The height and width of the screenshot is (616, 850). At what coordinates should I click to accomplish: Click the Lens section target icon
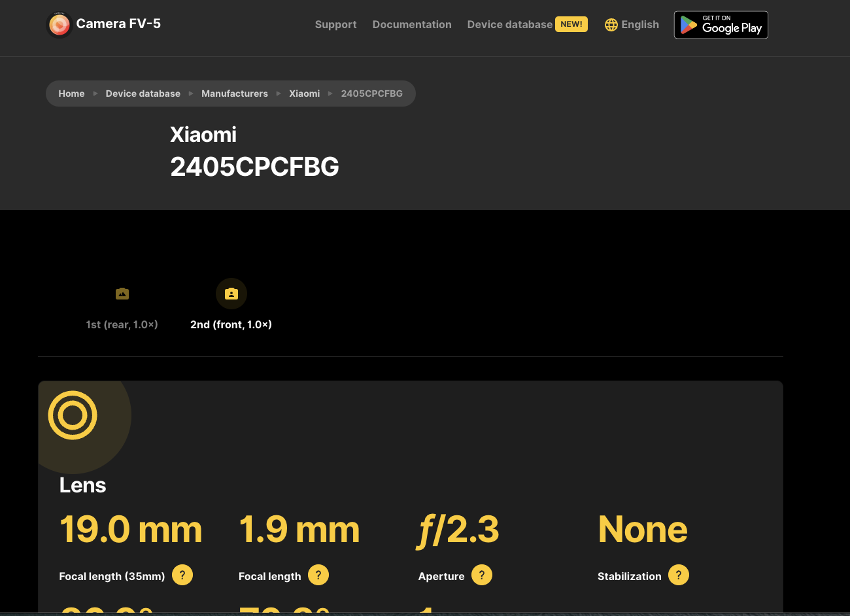(x=73, y=415)
